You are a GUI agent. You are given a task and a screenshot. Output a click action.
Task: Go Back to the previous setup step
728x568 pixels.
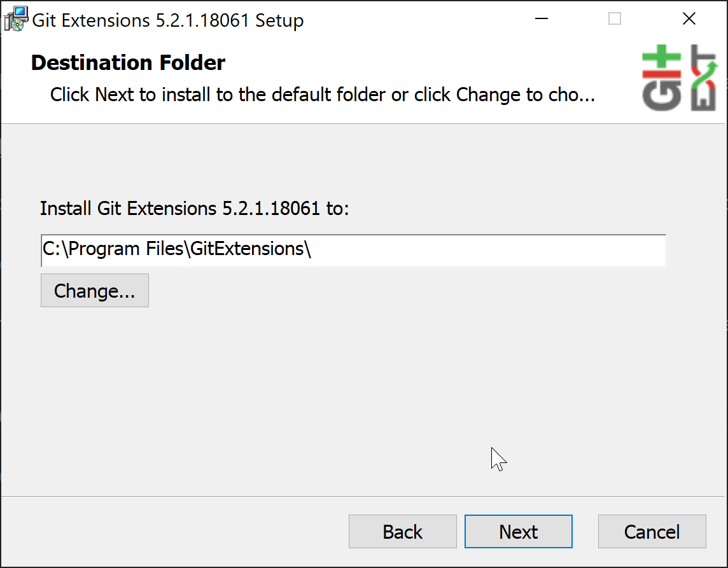point(402,531)
